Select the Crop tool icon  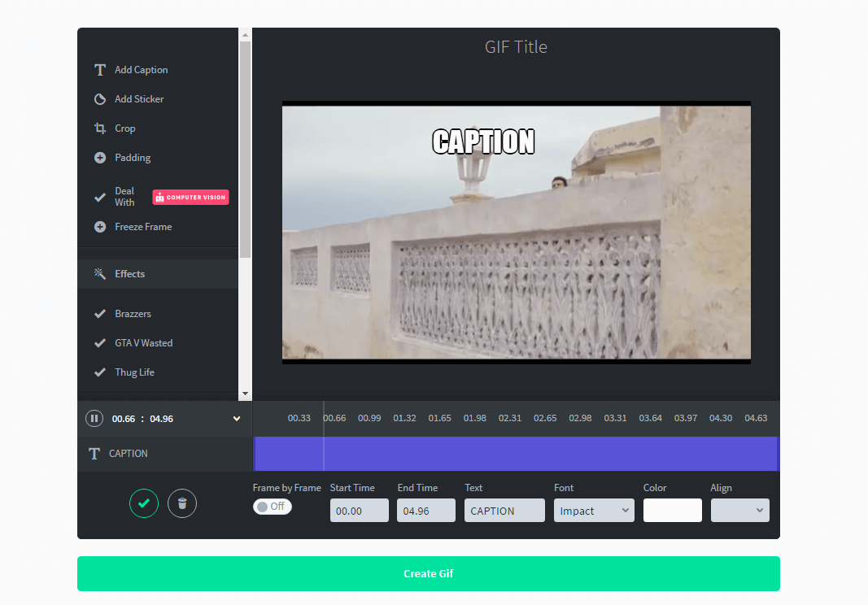[99, 128]
